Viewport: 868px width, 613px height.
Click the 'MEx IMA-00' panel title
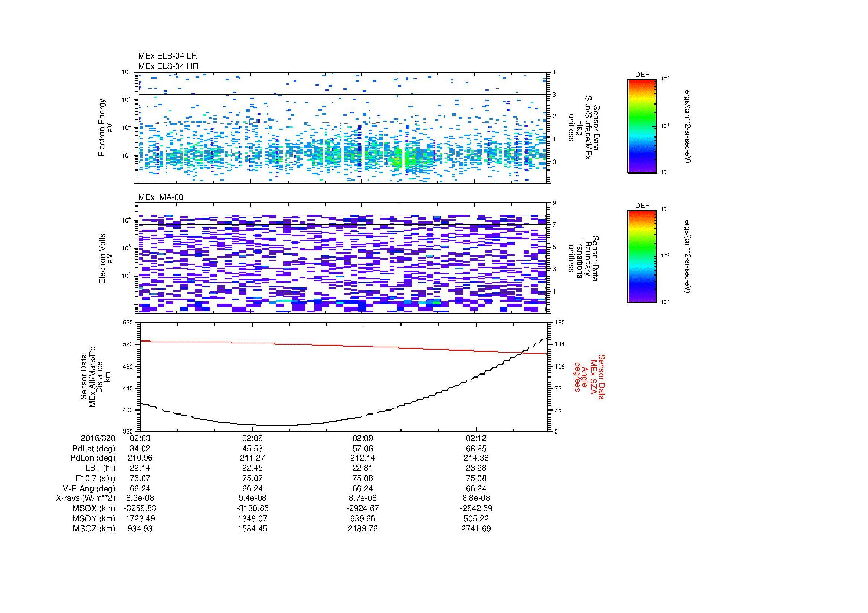click(x=161, y=197)
